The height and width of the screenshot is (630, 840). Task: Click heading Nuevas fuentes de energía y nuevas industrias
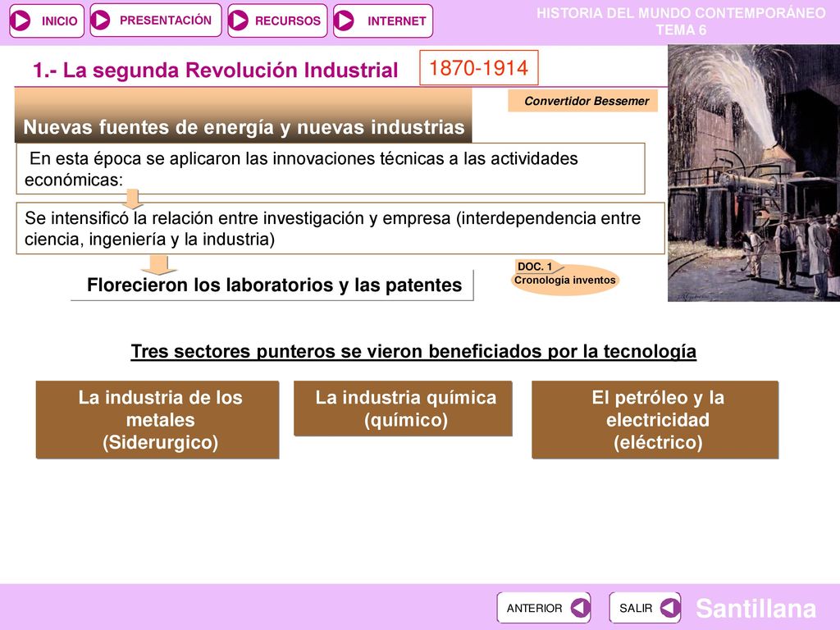tap(243, 127)
